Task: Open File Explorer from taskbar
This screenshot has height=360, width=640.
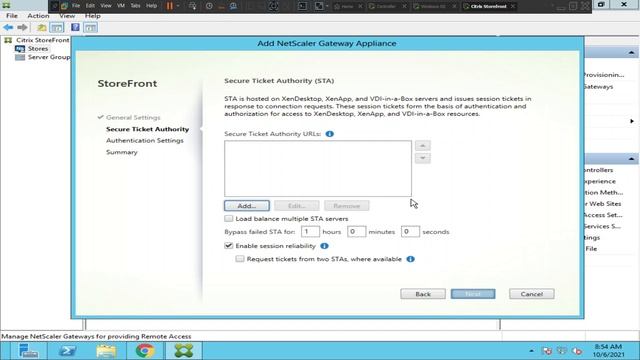Action: [x=106, y=351]
